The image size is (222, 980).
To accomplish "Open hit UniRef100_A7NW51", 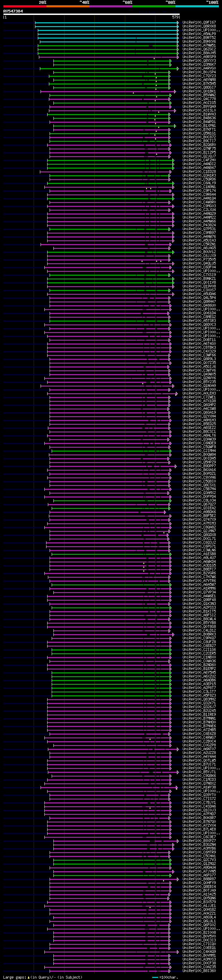I will 199,45.
